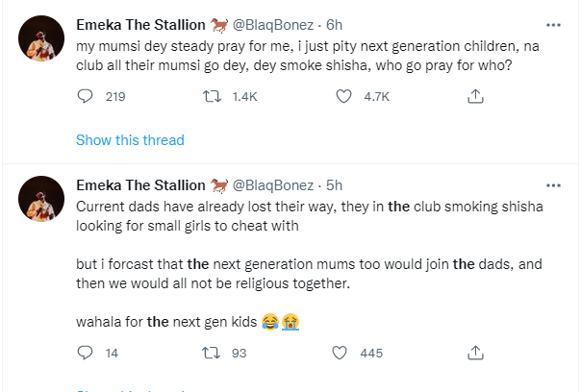
Task: Open first tweet's Emeka The Stallion profile name
Action: 140,25
